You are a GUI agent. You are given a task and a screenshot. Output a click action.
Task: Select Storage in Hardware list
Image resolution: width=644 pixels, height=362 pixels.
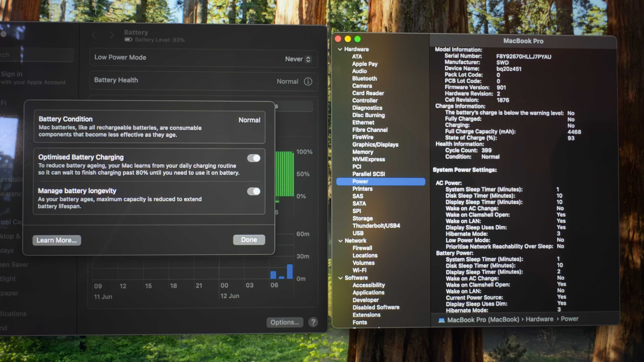tap(363, 218)
